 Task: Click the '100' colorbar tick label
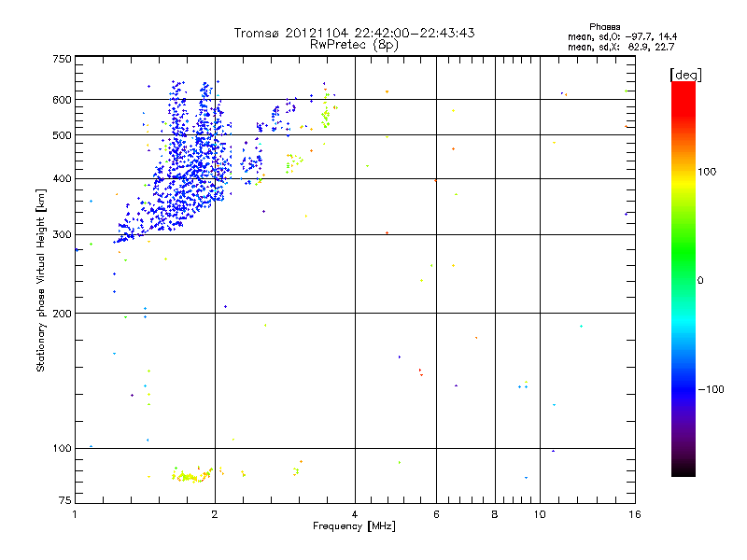(x=707, y=172)
